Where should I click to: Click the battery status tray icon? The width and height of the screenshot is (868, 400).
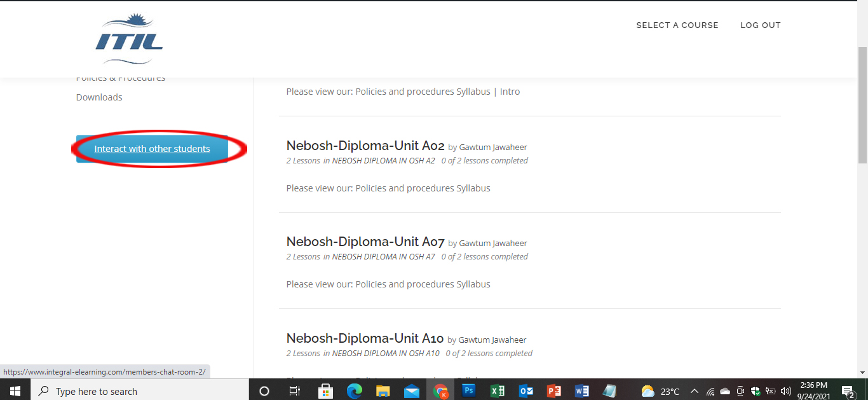(x=771, y=391)
